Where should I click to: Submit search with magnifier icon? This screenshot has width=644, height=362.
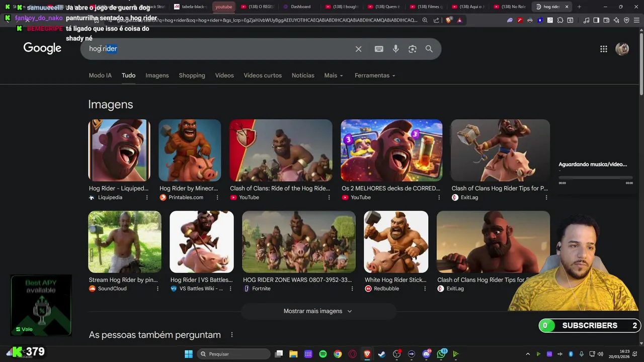pyautogui.click(x=429, y=49)
